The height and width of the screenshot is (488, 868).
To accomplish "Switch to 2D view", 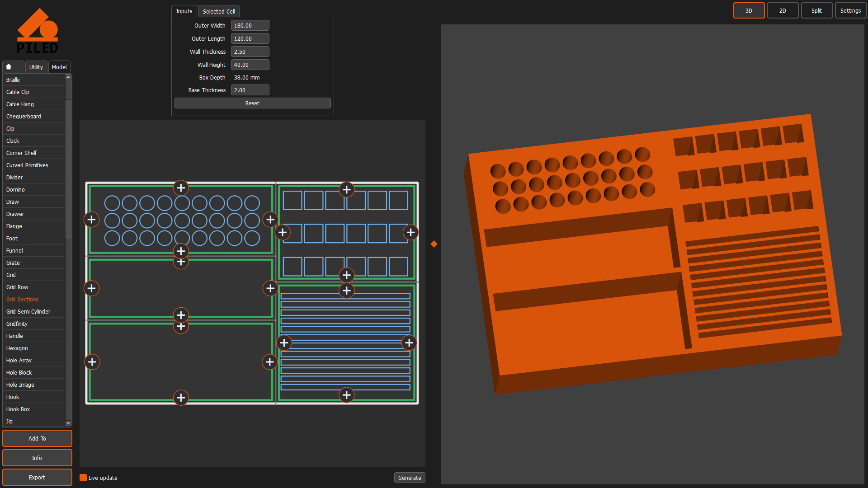I will point(783,10).
